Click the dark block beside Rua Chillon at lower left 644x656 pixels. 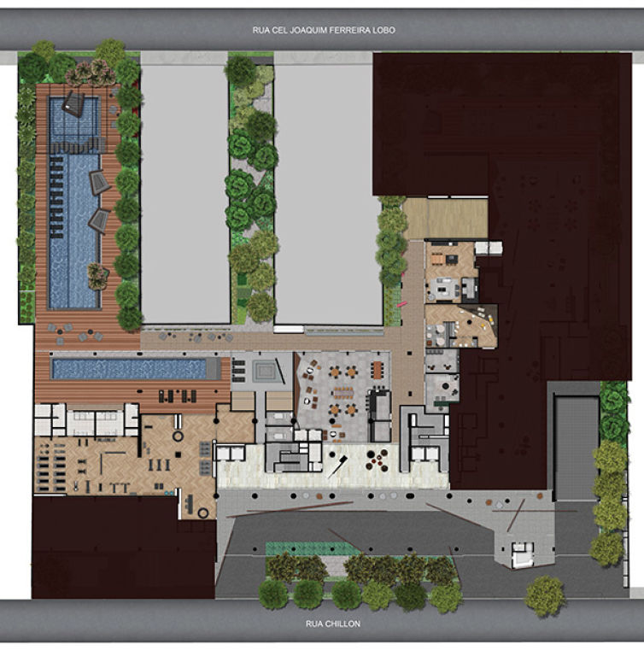click(x=124, y=548)
